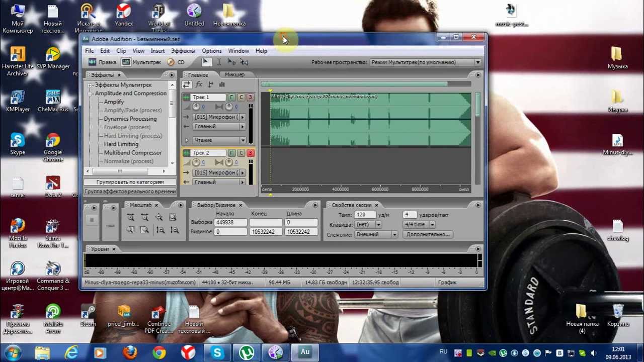Open the CD view

pos(176,62)
